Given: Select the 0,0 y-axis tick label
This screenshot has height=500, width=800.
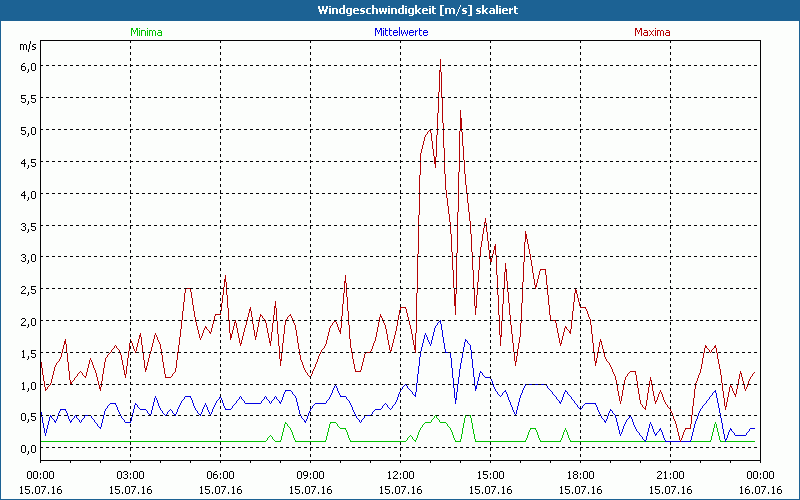Looking at the screenshot, I should 28,449.
